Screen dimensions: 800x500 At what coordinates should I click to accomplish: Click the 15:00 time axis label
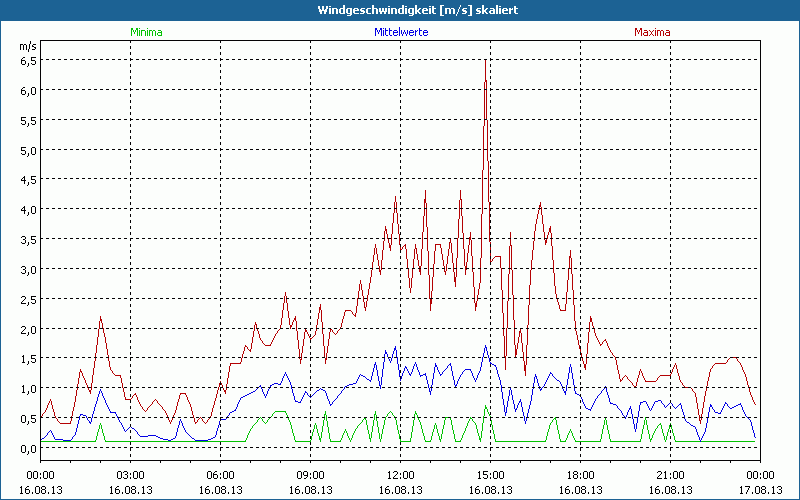(490, 475)
